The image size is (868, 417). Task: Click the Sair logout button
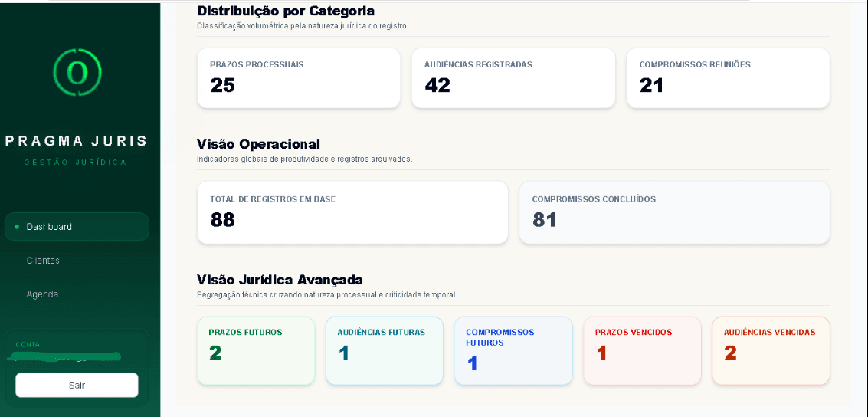click(x=77, y=385)
